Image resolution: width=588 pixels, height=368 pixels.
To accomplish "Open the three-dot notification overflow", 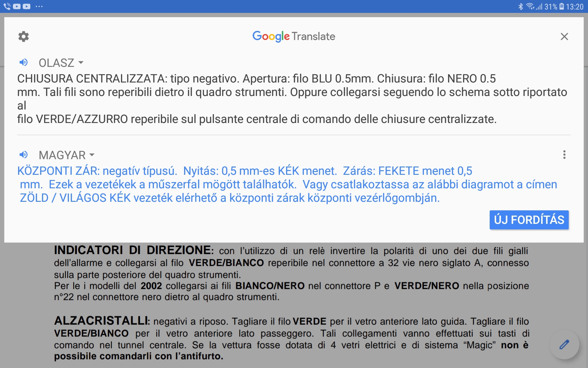I will click(x=39, y=6).
